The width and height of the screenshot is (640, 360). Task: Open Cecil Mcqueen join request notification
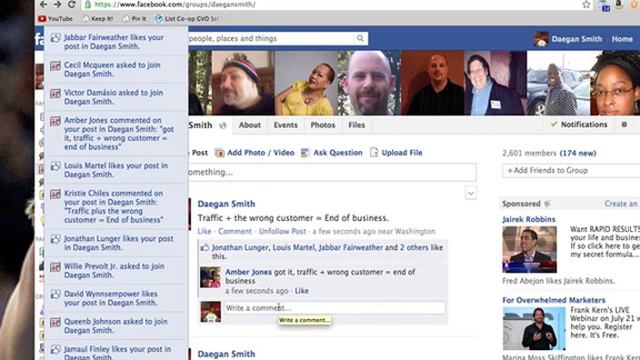[x=116, y=69]
